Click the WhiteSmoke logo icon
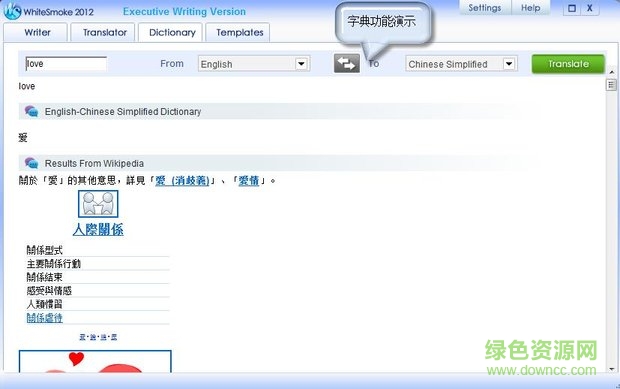 pos(12,11)
